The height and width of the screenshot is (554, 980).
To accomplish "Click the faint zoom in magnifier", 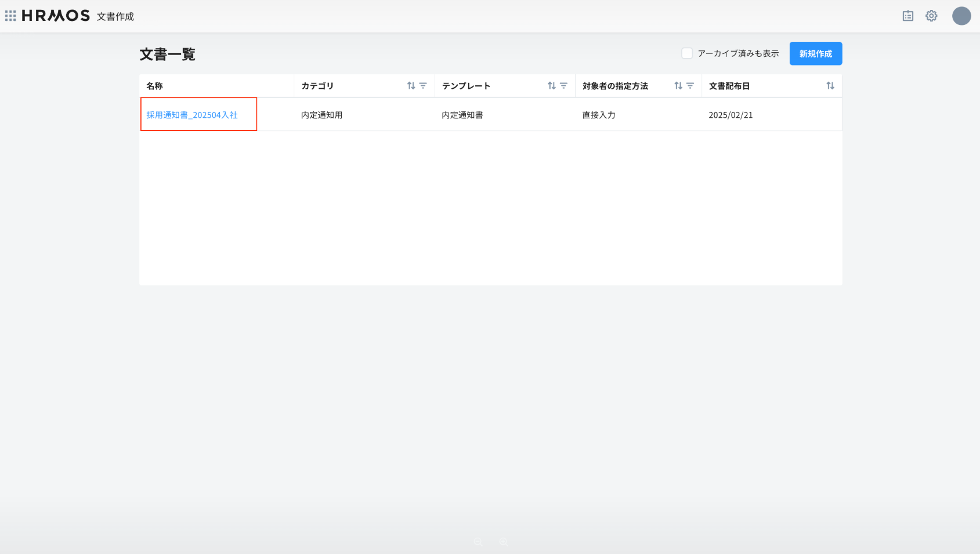I will point(503,542).
